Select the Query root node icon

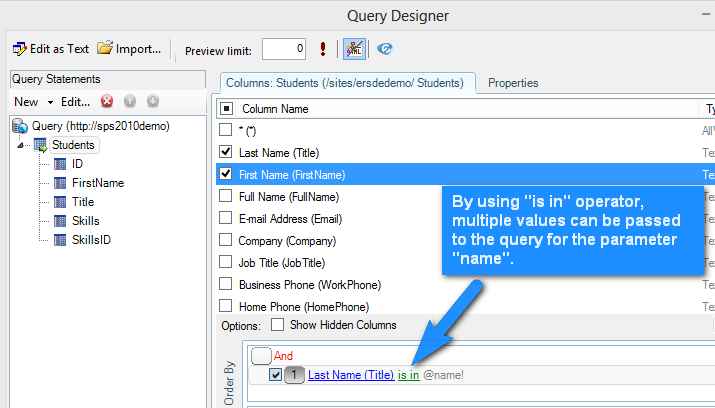pos(20,126)
